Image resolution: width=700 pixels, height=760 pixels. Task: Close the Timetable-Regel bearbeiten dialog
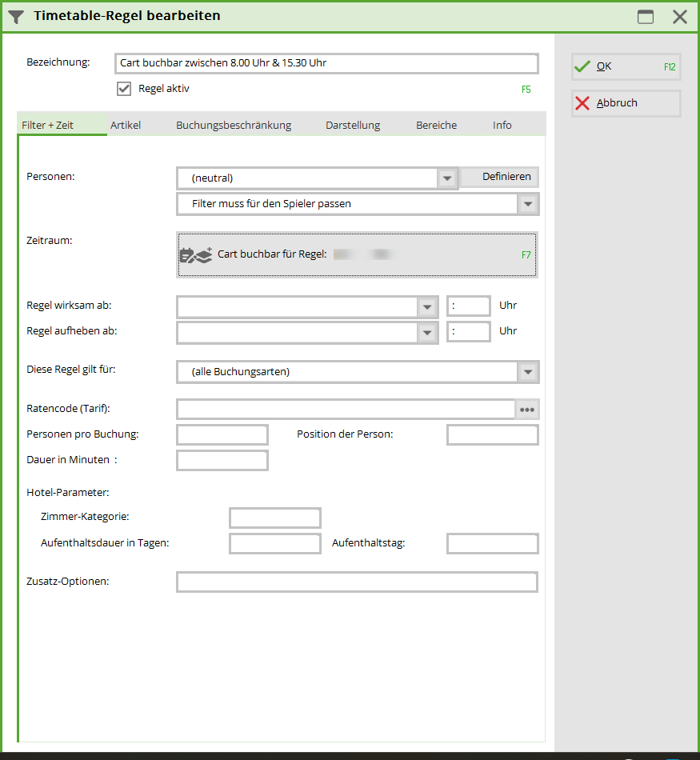click(x=680, y=17)
